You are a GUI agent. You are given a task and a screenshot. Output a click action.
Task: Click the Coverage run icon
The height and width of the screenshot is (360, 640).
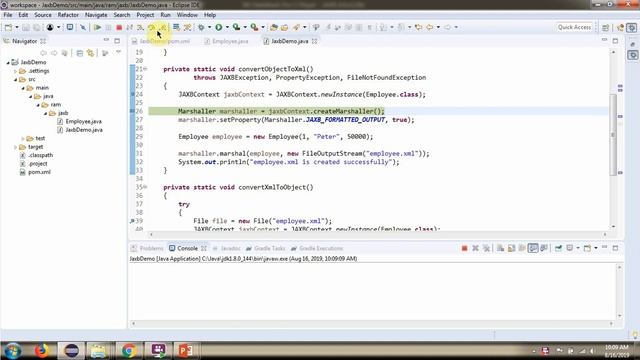click(236, 27)
